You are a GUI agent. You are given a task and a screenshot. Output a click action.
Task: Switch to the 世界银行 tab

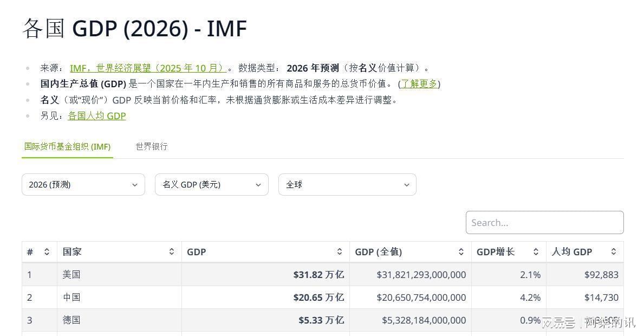(x=152, y=147)
